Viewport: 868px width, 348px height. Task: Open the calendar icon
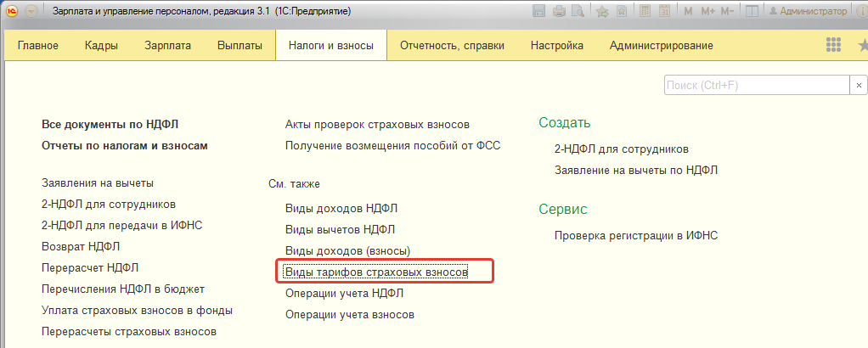point(665,10)
